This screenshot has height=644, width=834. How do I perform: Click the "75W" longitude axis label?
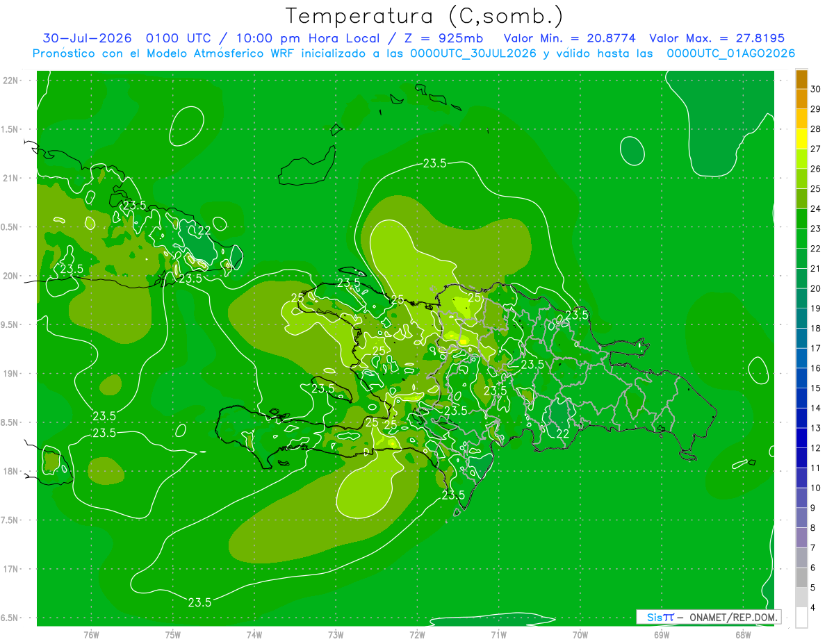pos(172,634)
